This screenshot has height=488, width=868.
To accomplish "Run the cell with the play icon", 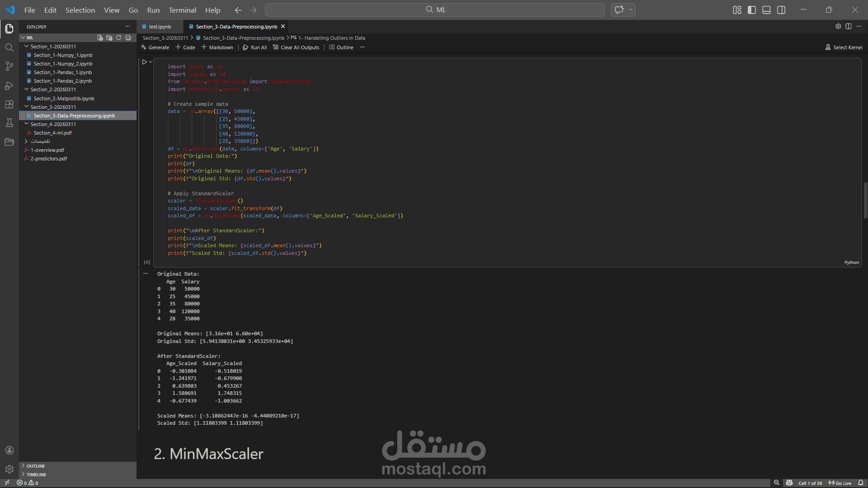I will click(144, 62).
